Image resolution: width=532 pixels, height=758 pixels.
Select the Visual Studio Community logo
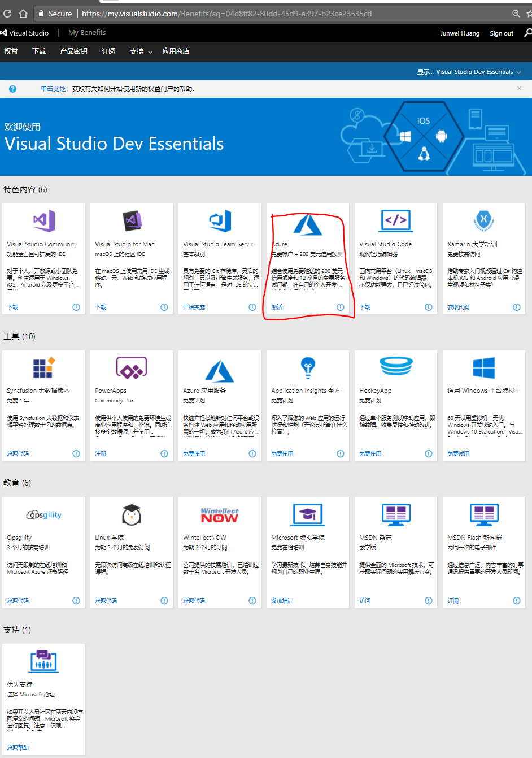(x=43, y=221)
